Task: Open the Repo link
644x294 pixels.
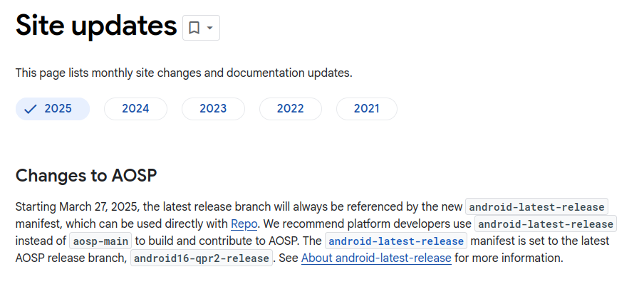Action: click(244, 224)
